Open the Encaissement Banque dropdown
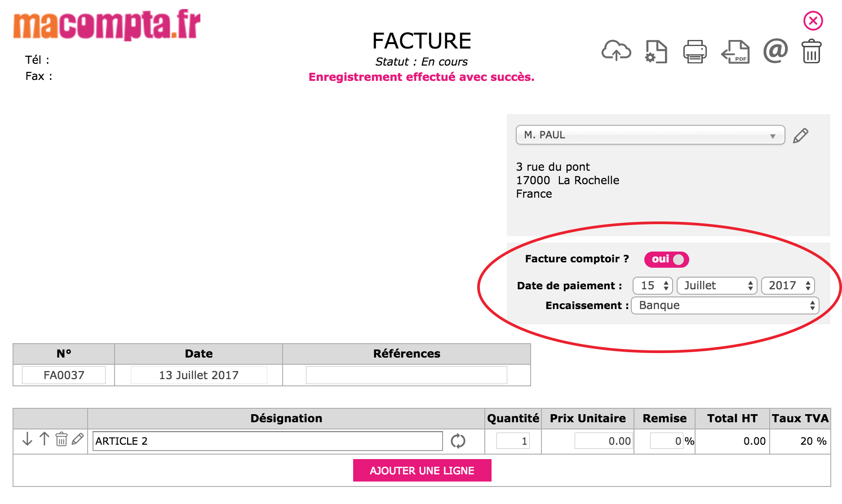842x504 pixels. tap(724, 305)
